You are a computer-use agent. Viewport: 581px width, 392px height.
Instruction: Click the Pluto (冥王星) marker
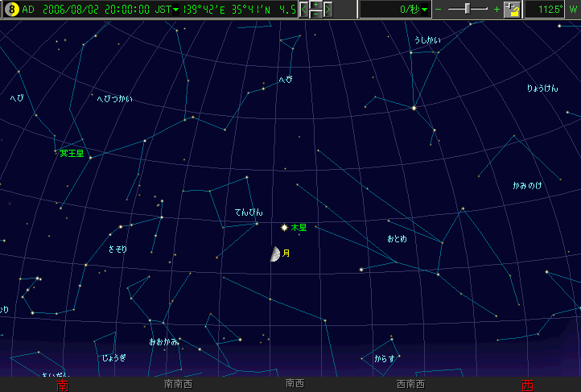coord(90,158)
